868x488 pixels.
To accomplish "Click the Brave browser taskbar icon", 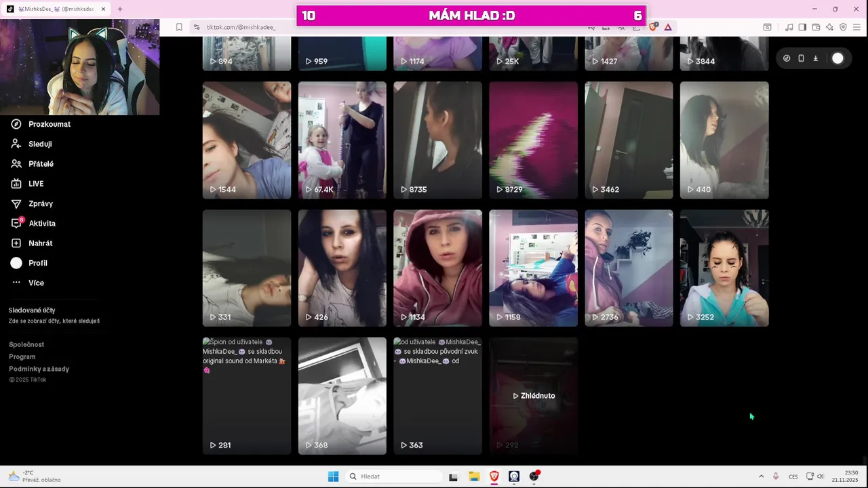I will click(494, 476).
